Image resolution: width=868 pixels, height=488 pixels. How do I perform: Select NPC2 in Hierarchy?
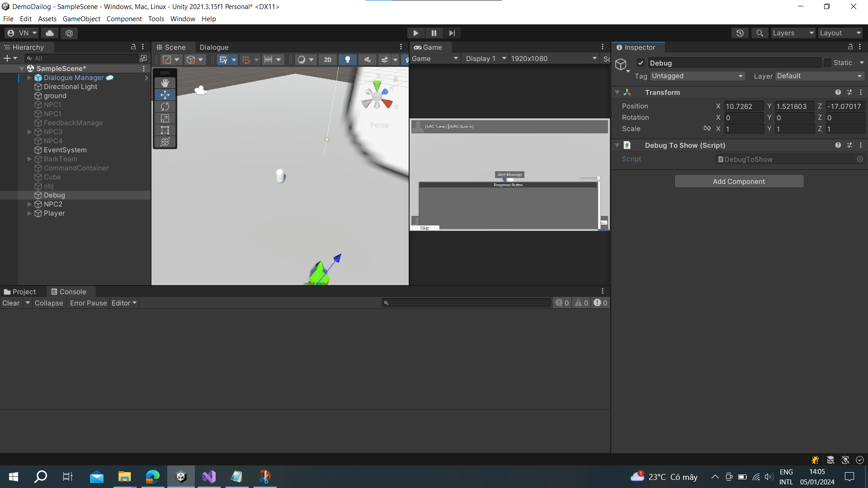pos(53,204)
